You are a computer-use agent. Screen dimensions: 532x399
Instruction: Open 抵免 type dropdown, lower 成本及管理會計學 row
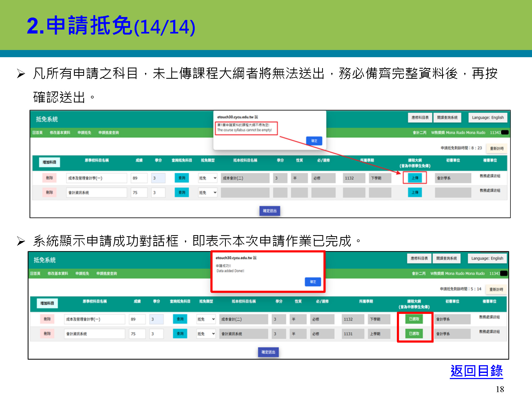point(206,319)
